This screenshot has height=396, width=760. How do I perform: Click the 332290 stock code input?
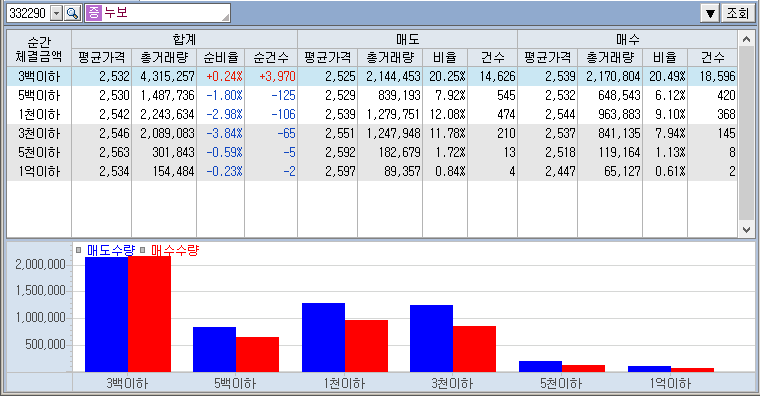click(28, 13)
